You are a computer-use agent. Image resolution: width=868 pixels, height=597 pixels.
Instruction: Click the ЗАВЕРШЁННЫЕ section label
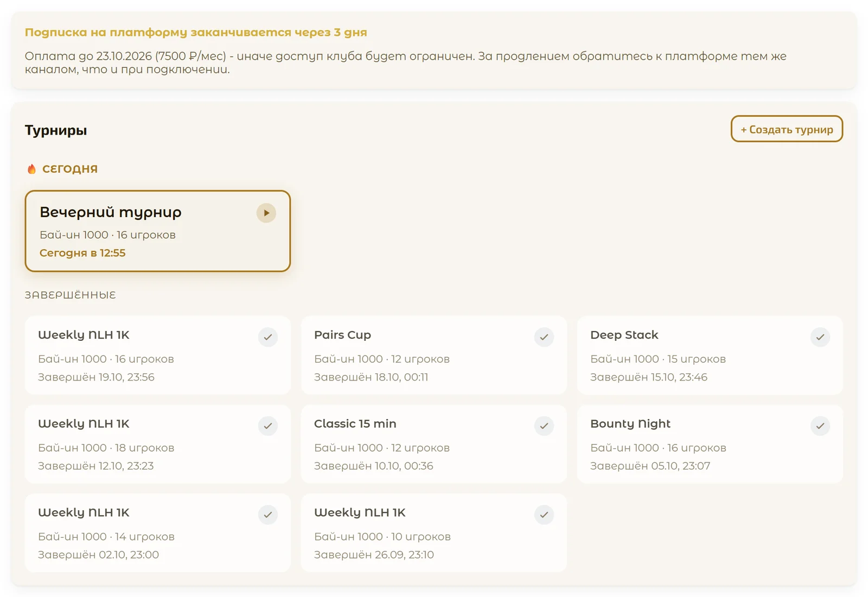(71, 295)
